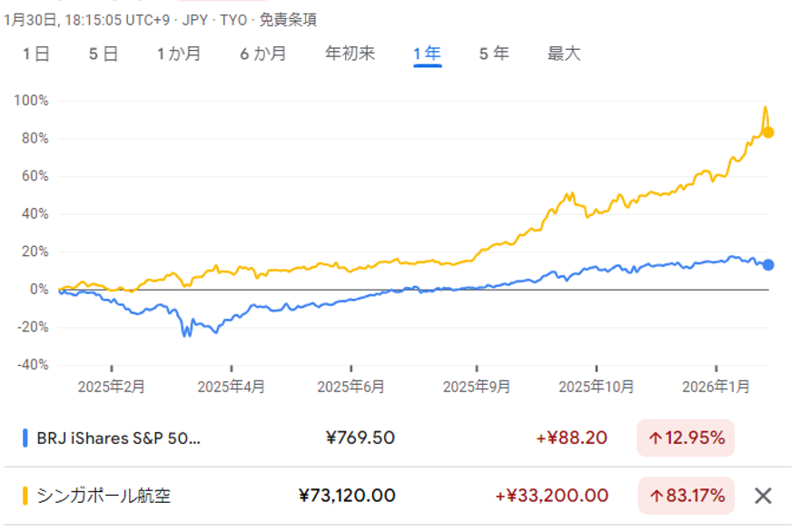Click the ↑12.95% change badge
809x532 pixels.
coord(686,438)
